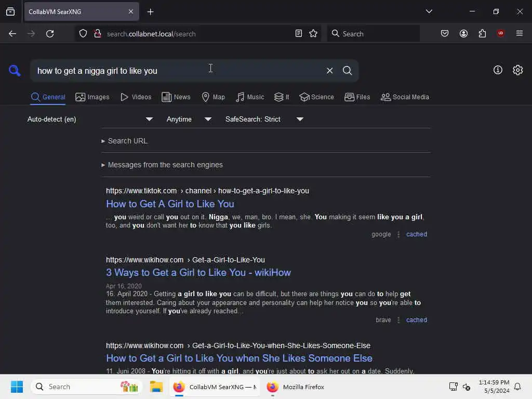Click the SearXNG logo magnifier
Image resolution: width=532 pixels, height=399 pixels.
(x=15, y=71)
